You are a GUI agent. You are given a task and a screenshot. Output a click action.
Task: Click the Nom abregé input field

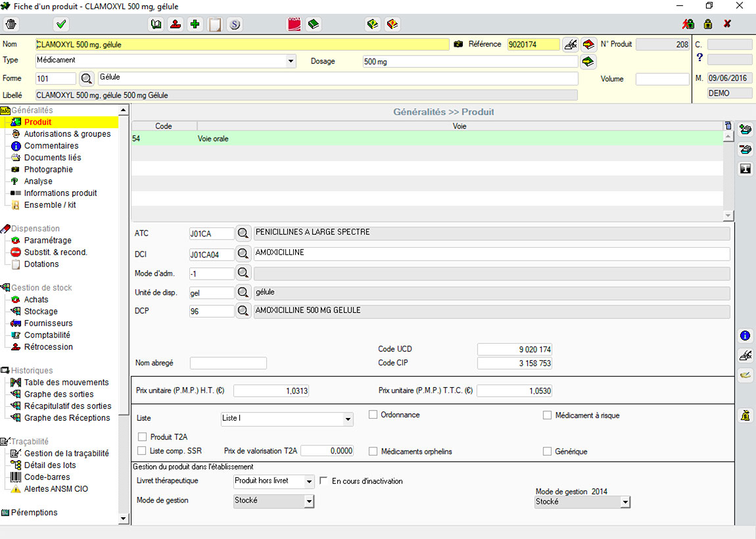228,363
